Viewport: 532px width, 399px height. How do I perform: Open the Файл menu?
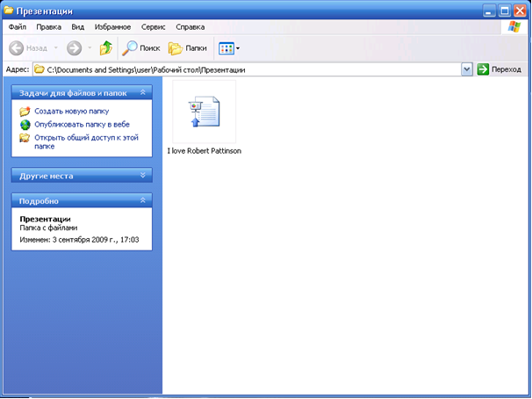[18, 27]
